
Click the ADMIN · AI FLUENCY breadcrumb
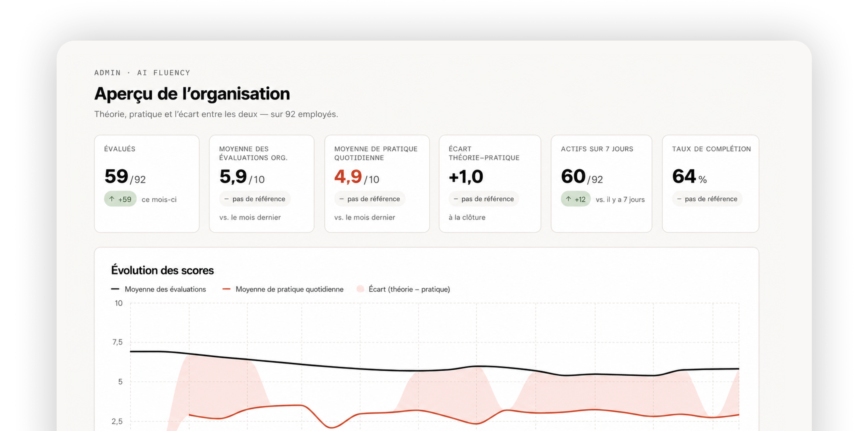coord(142,73)
